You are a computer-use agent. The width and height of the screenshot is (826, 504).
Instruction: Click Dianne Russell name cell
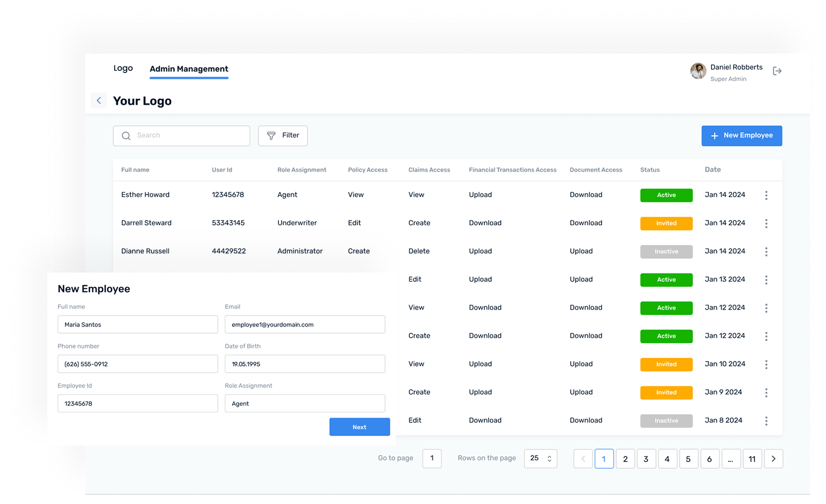[145, 251]
